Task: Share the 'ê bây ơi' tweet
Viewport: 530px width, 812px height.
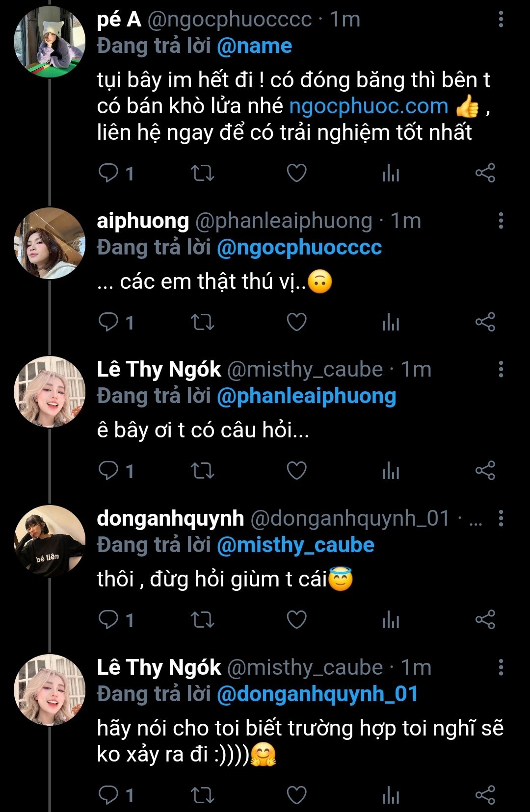Action: click(485, 471)
